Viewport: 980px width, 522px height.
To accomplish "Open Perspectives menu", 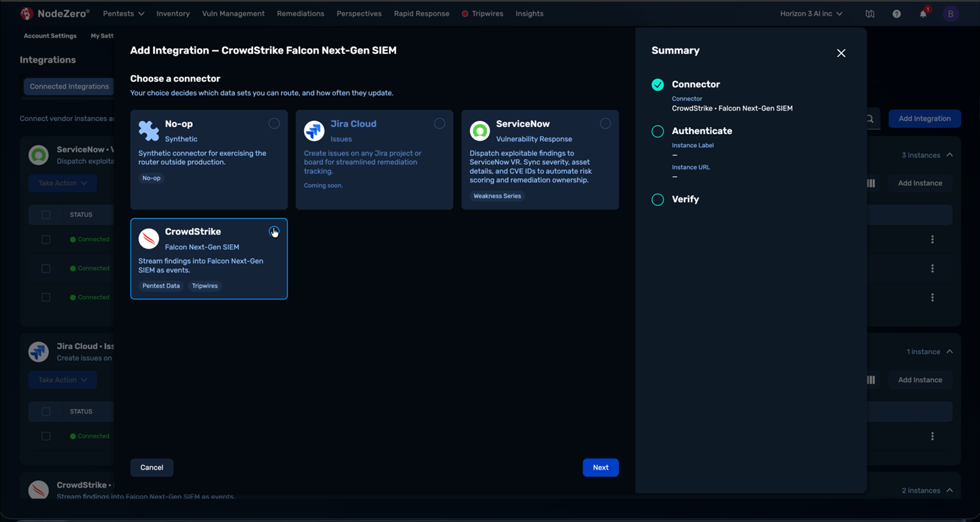I will click(359, 14).
